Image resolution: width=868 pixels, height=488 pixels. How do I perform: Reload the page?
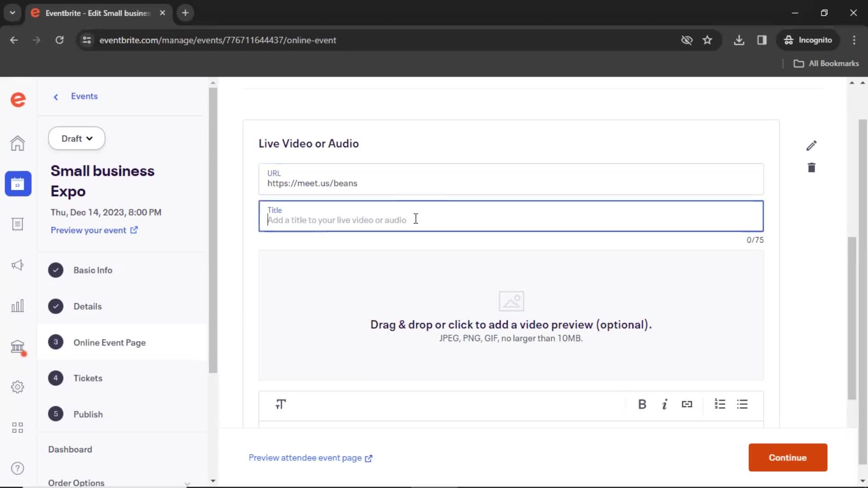(60, 40)
